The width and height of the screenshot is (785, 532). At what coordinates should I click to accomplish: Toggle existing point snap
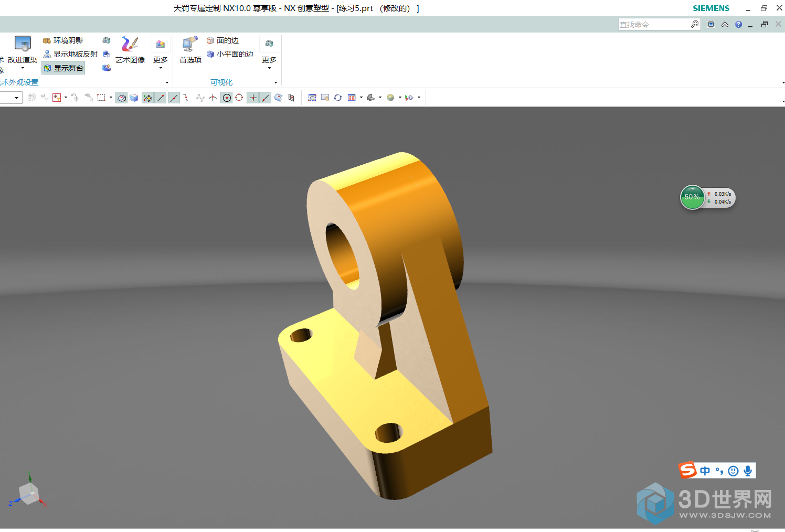tap(253, 98)
